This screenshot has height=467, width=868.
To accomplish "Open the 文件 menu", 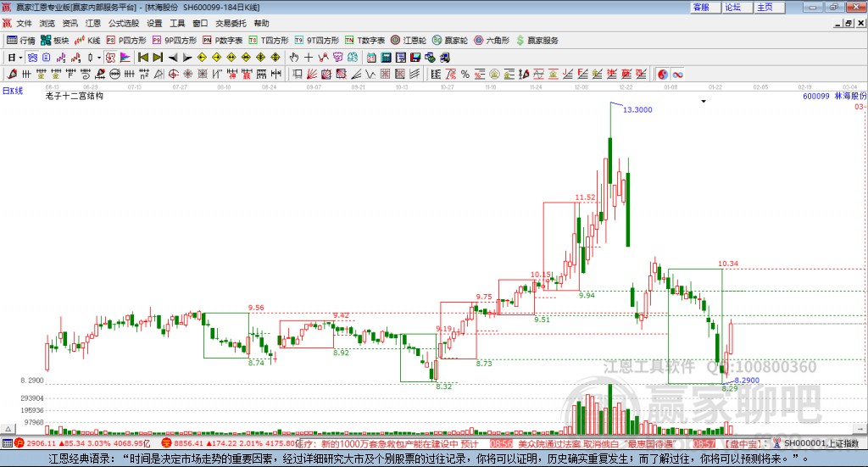I will tap(25, 23).
